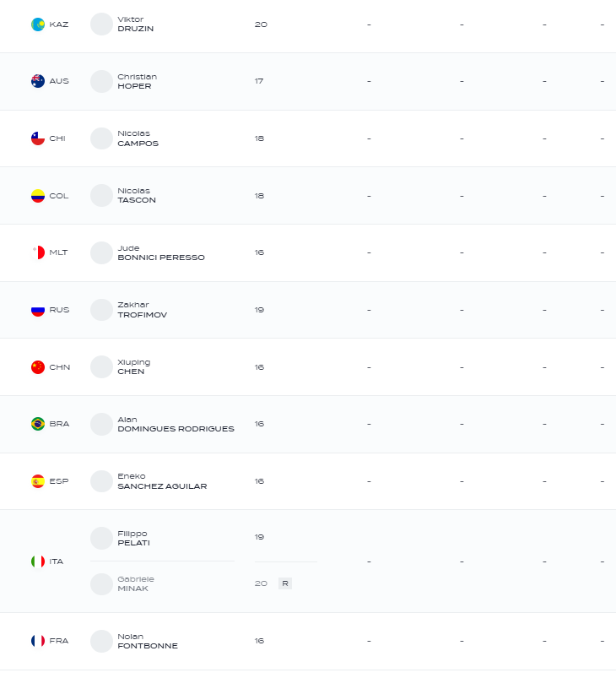Click the Australia flag icon

pyautogui.click(x=38, y=81)
